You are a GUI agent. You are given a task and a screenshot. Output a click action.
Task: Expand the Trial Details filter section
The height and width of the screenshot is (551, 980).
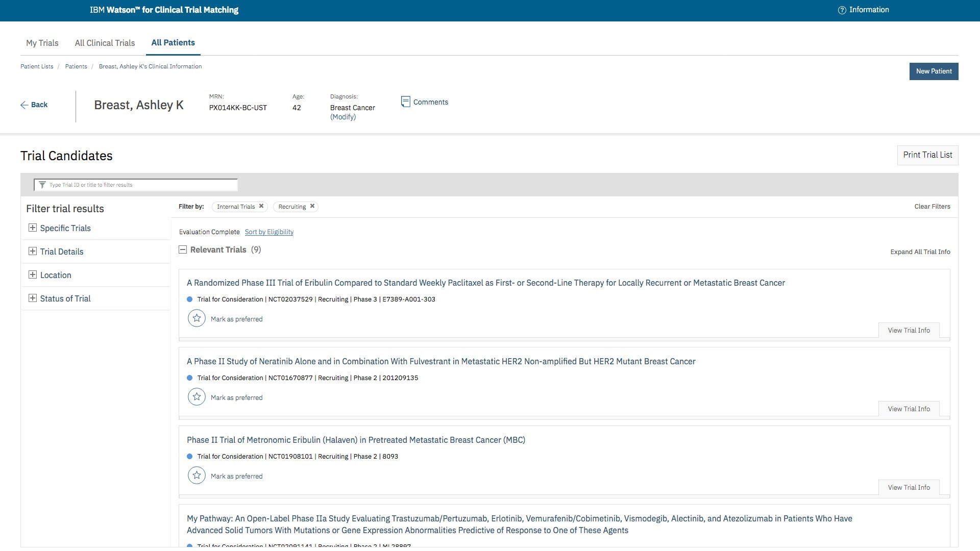(x=33, y=252)
